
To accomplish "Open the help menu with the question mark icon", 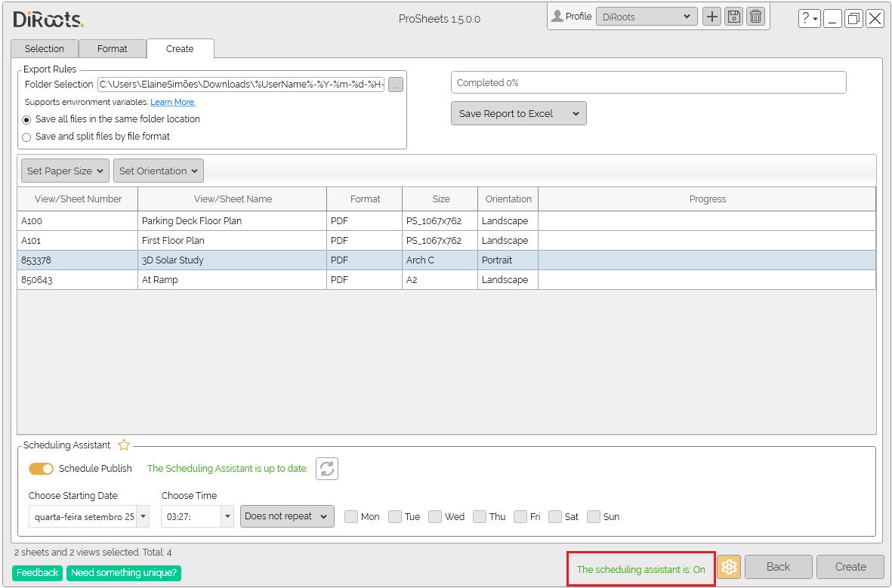I will click(x=809, y=18).
